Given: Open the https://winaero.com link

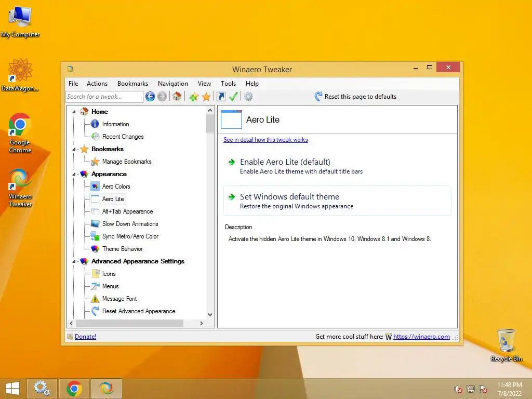Looking at the screenshot, I should pyautogui.click(x=421, y=337).
